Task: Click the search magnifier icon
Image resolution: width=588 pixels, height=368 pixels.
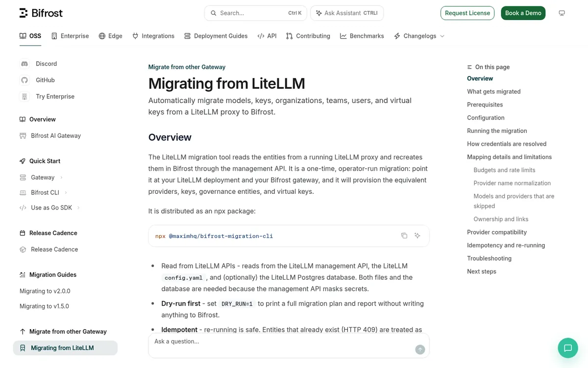Action: point(214,13)
